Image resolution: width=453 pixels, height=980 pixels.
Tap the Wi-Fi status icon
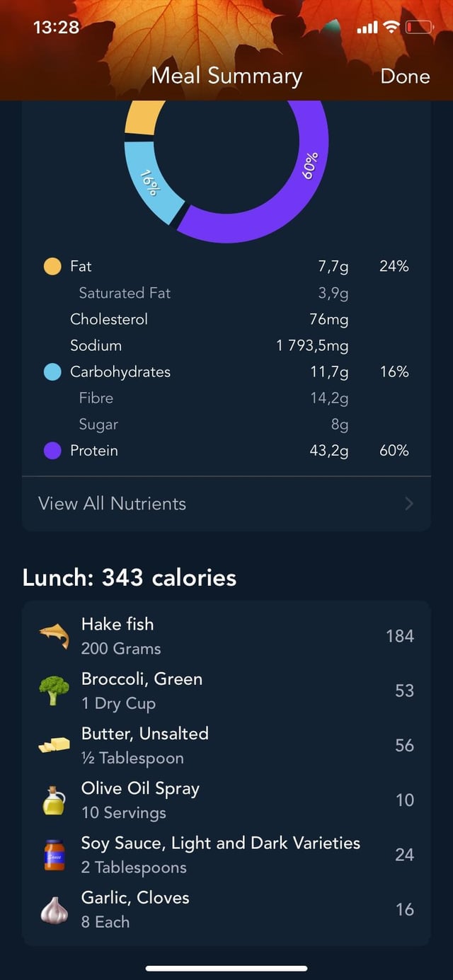pyautogui.click(x=391, y=28)
